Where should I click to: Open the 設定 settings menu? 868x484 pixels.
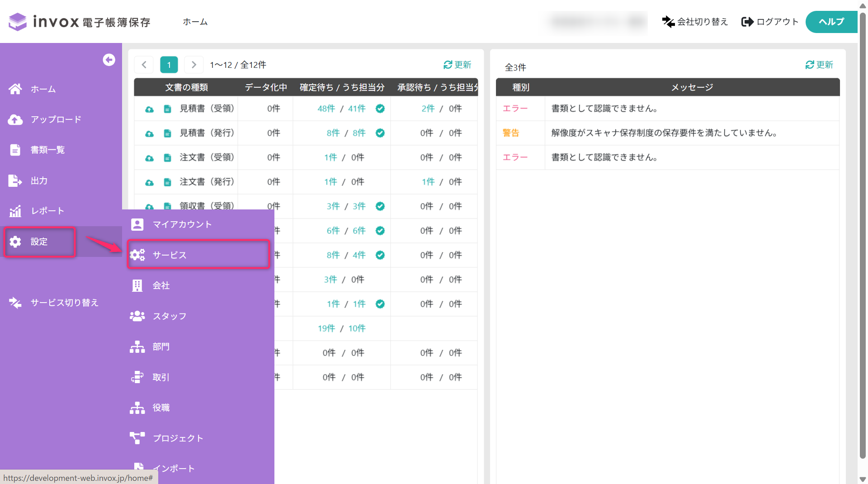(x=39, y=242)
